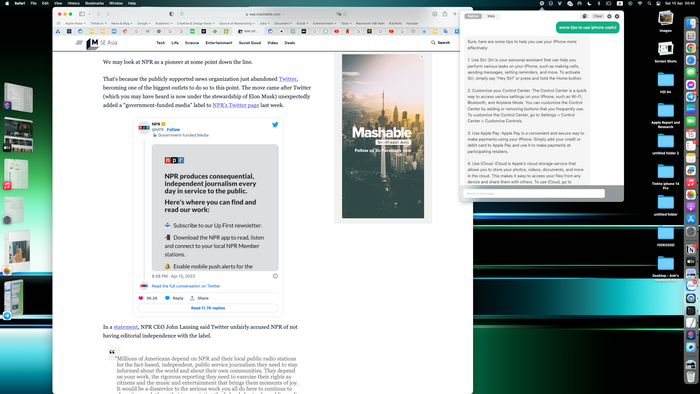Click Reply on the NPR tweet
700x394 pixels.
(175, 298)
